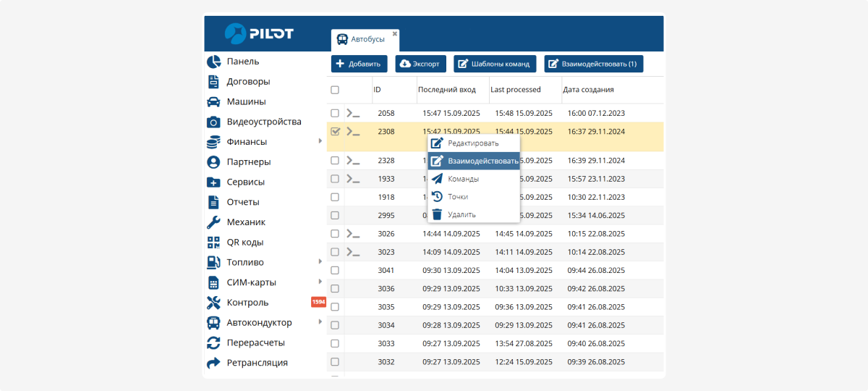The image size is (868, 391).
Task: Click the wrench icon for Механик
Action: click(213, 222)
